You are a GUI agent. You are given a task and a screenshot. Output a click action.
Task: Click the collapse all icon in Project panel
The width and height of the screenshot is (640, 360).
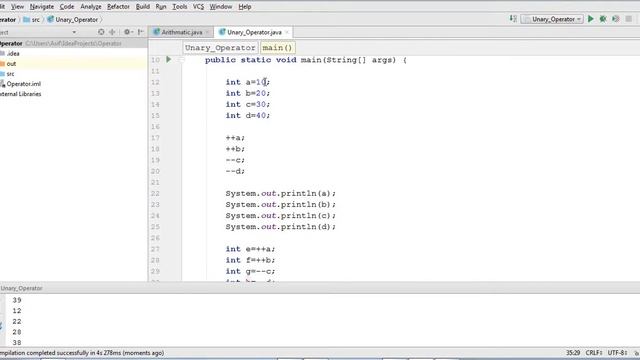[112, 32]
